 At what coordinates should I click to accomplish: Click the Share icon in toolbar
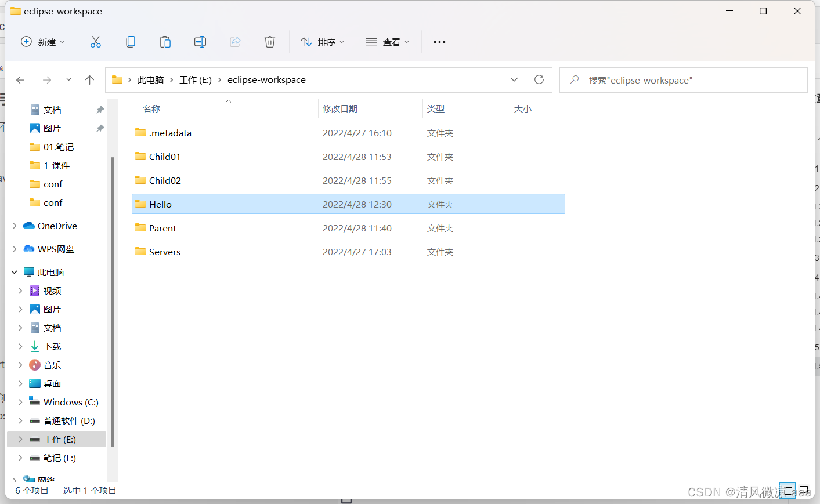coord(235,42)
